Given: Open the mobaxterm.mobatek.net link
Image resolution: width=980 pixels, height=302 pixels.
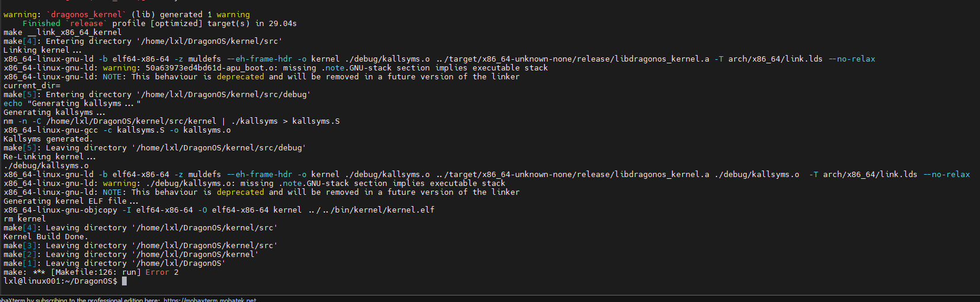Looking at the screenshot, I should (210, 300).
